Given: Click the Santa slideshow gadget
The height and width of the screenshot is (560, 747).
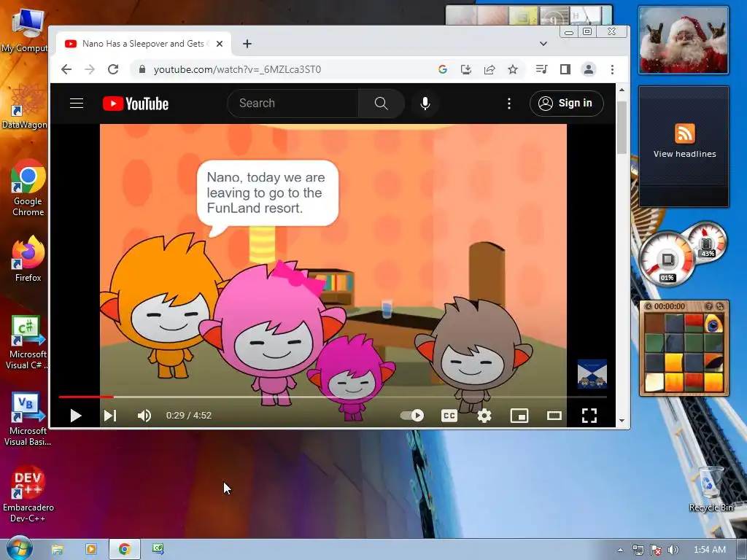Looking at the screenshot, I should (x=684, y=40).
